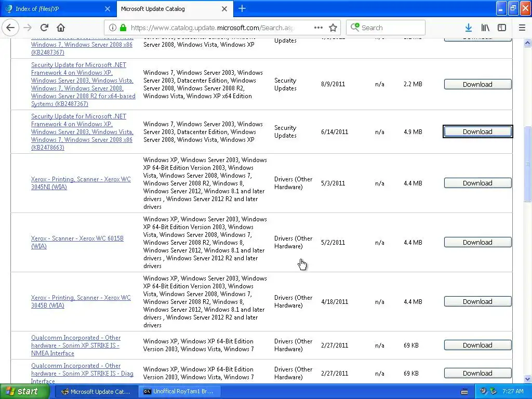The image size is (532, 399).
Task: Bookmark this page with the star
Action: [333, 28]
